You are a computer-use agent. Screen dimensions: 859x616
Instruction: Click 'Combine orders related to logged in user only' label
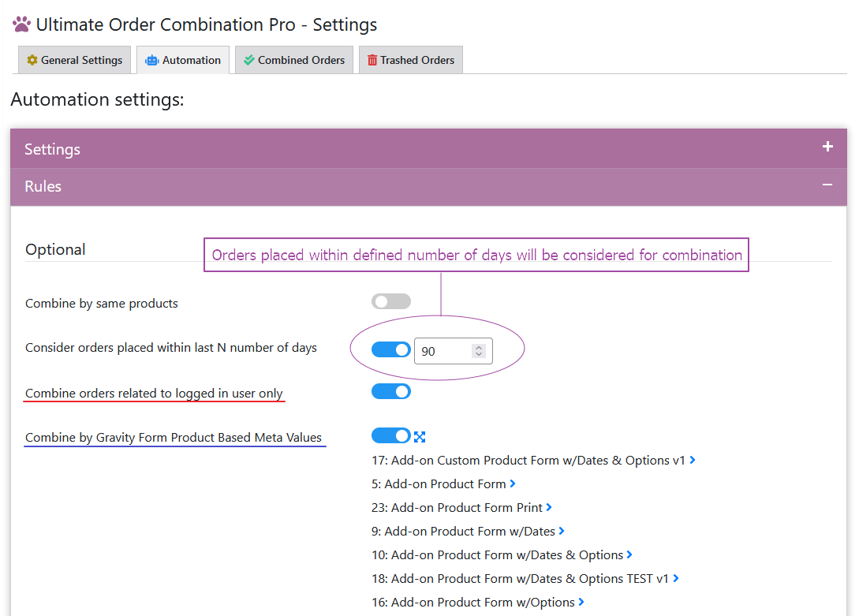154,393
